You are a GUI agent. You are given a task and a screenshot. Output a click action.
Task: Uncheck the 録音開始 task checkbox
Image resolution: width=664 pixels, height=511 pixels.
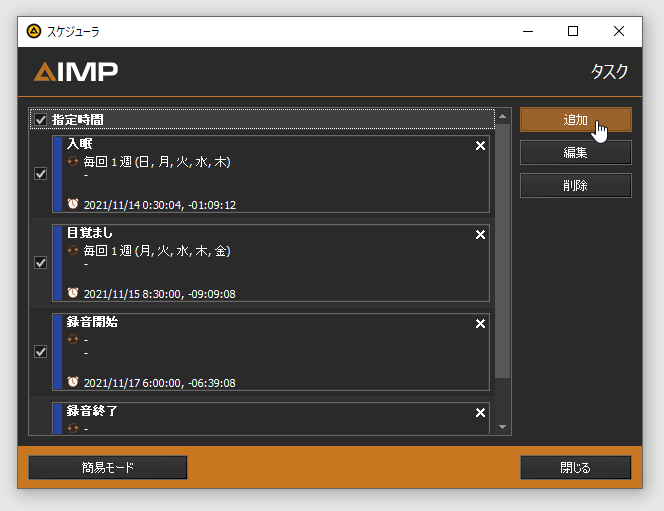pyautogui.click(x=41, y=352)
